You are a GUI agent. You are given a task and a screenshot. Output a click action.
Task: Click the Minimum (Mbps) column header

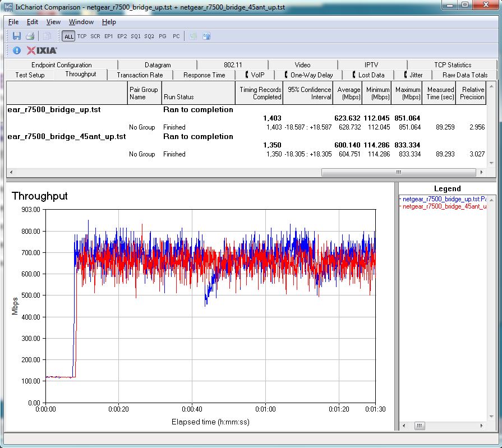pos(377,93)
